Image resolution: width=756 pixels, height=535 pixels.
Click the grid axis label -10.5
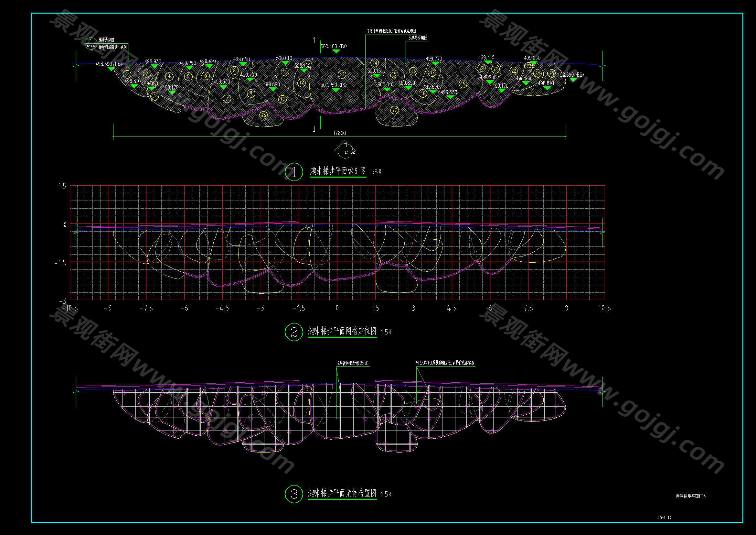70,308
